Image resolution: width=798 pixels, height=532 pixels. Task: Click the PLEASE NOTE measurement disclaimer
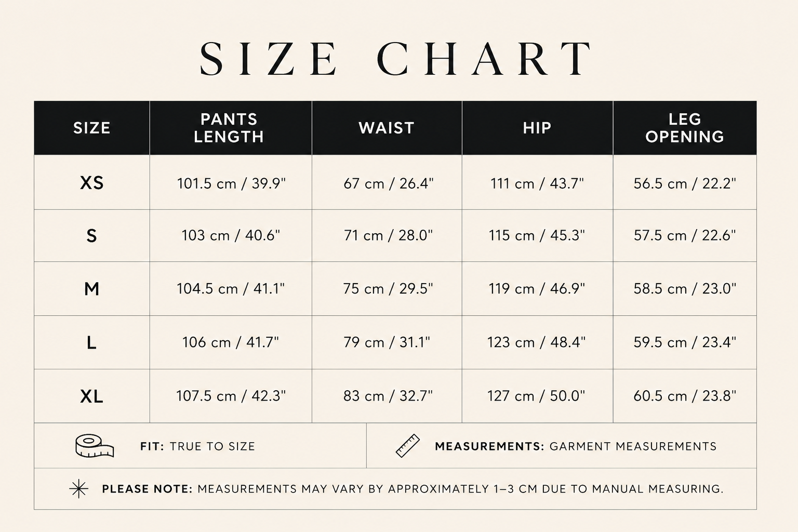click(413, 489)
